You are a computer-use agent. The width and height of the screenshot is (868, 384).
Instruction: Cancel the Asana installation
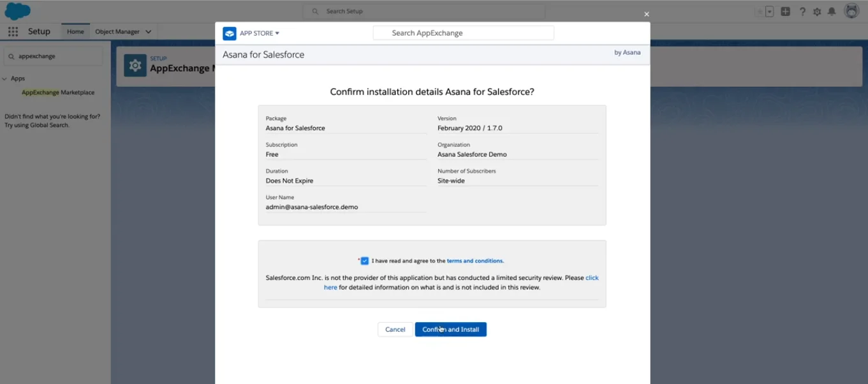pos(395,329)
